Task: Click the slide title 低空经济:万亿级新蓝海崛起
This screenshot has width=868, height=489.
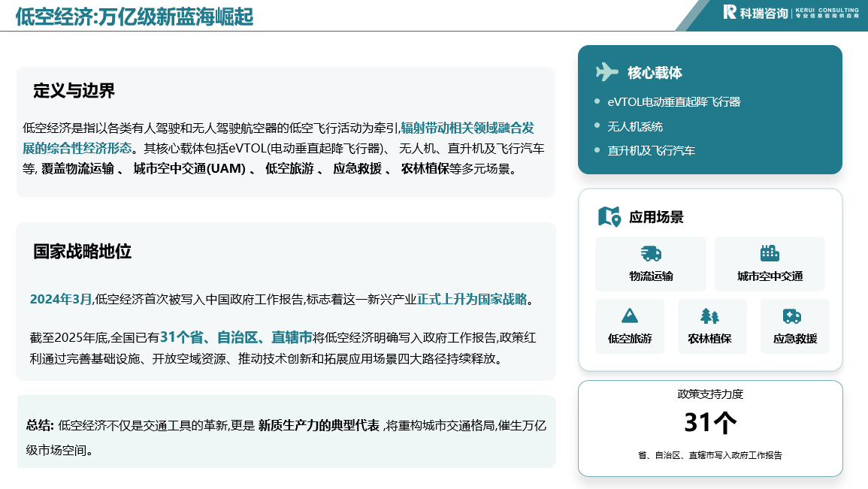Action: pyautogui.click(x=134, y=17)
